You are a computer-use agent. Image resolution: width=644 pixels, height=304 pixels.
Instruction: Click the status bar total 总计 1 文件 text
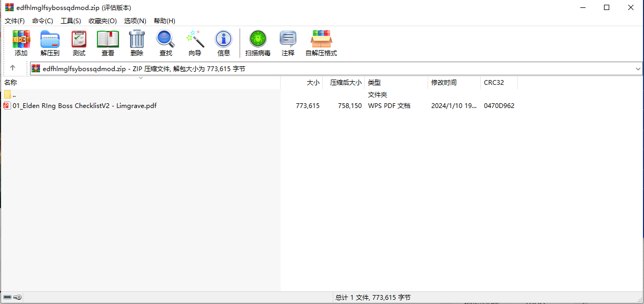click(x=373, y=298)
